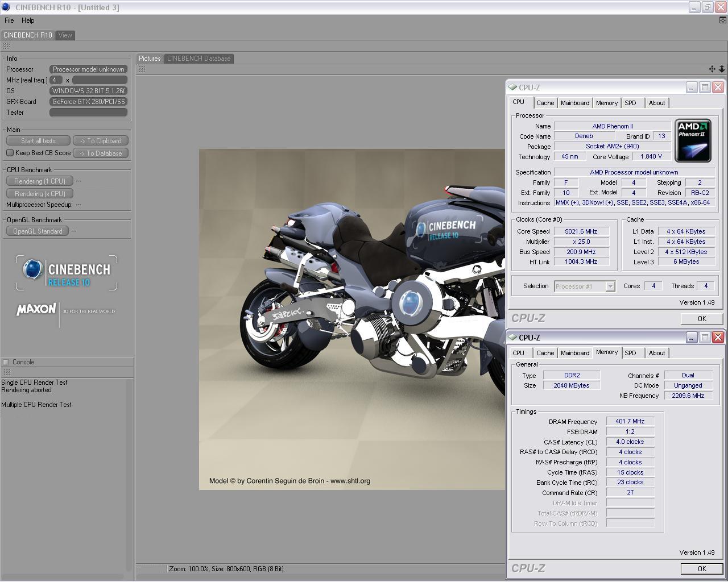728x582 pixels.
Task: Click the CINEBENCH Release 10 logo
Action: pyautogui.click(x=67, y=273)
